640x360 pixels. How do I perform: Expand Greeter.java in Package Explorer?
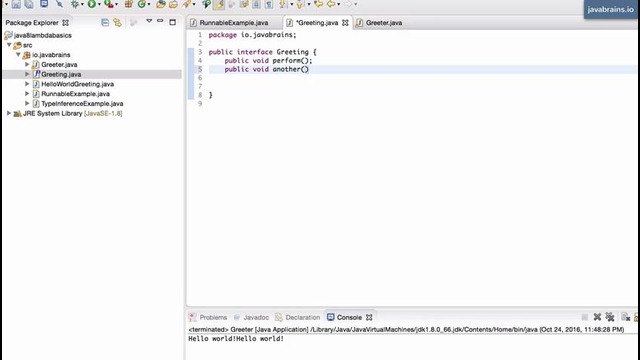27,64
